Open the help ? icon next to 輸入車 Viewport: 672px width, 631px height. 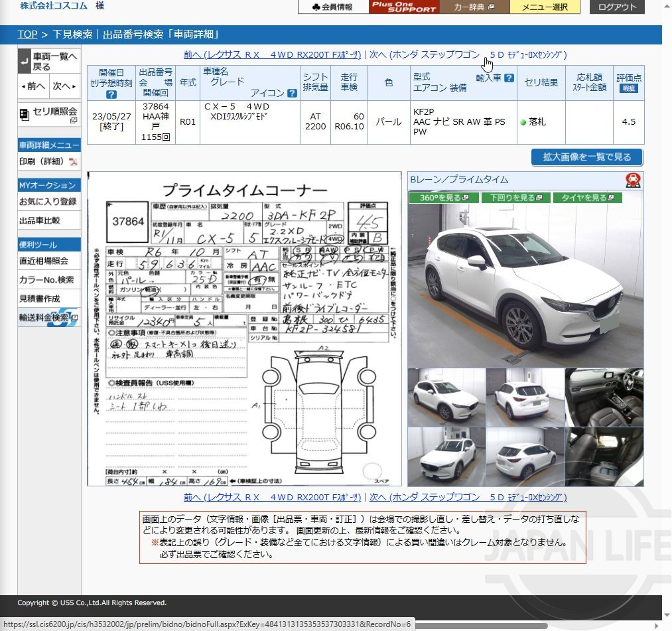click(509, 76)
